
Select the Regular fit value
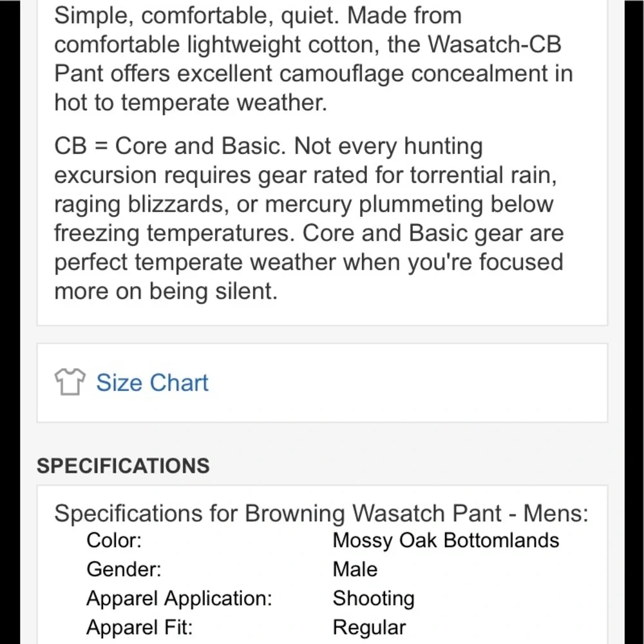(369, 628)
